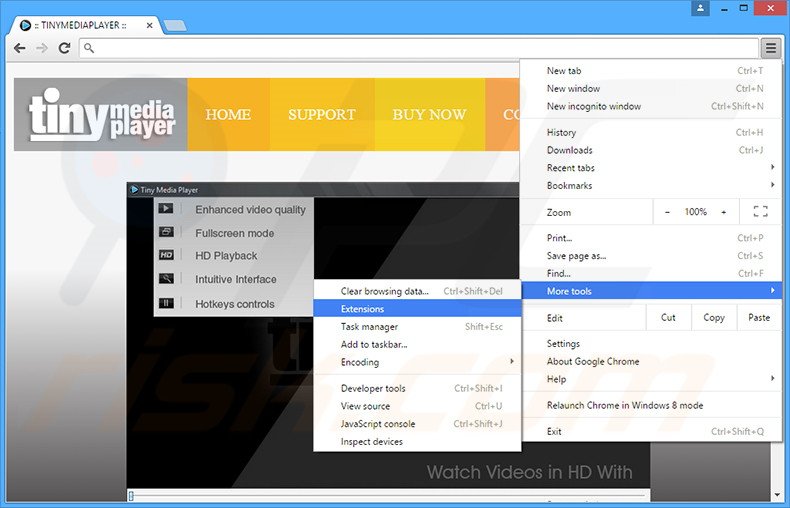790x508 pixels.
Task: Open the Chrome hamburger menu button
Action: [x=770, y=48]
